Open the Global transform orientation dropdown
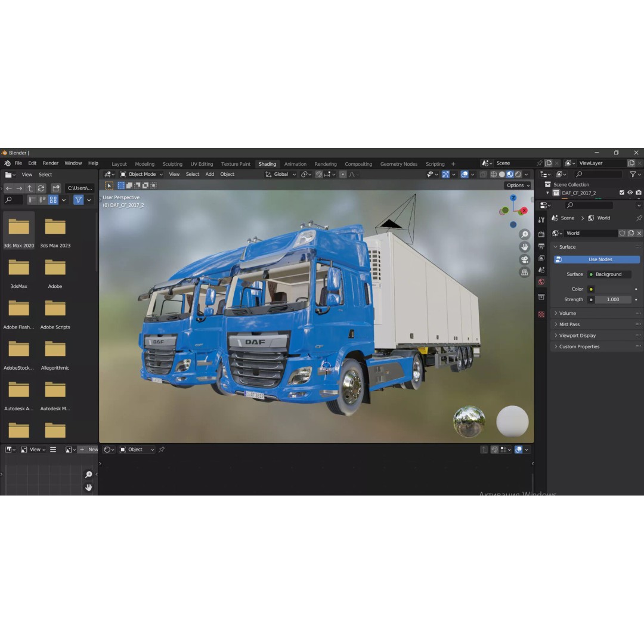The width and height of the screenshot is (644, 644). click(280, 174)
